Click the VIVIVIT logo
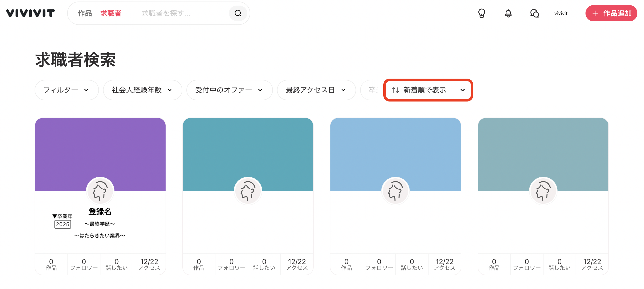The image size is (644, 289). pyautogui.click(x=31, y=13)
